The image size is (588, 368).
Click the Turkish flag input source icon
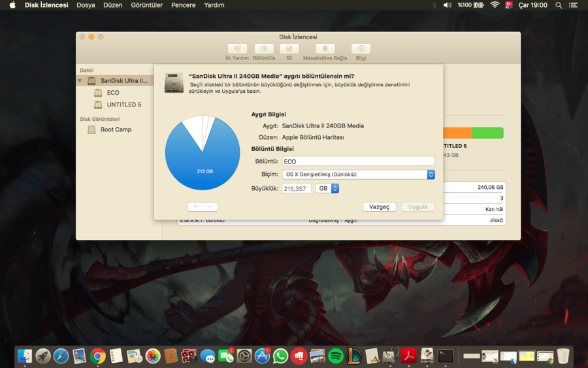point(509,5)
